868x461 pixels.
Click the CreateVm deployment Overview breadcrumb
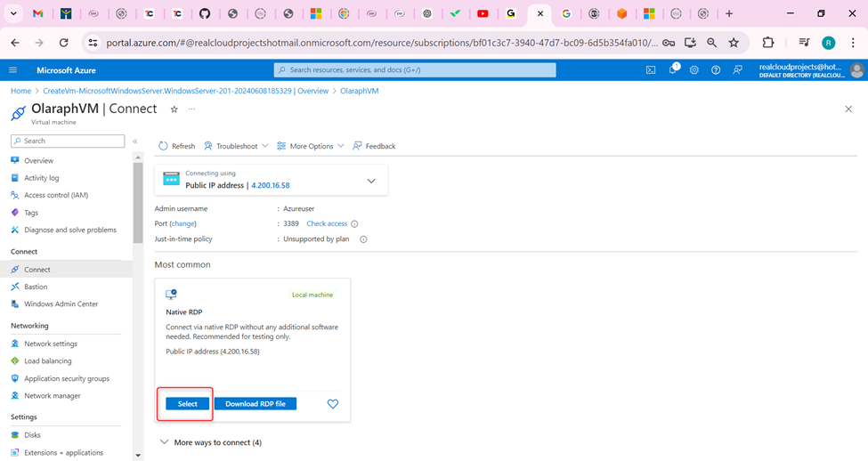186,92
